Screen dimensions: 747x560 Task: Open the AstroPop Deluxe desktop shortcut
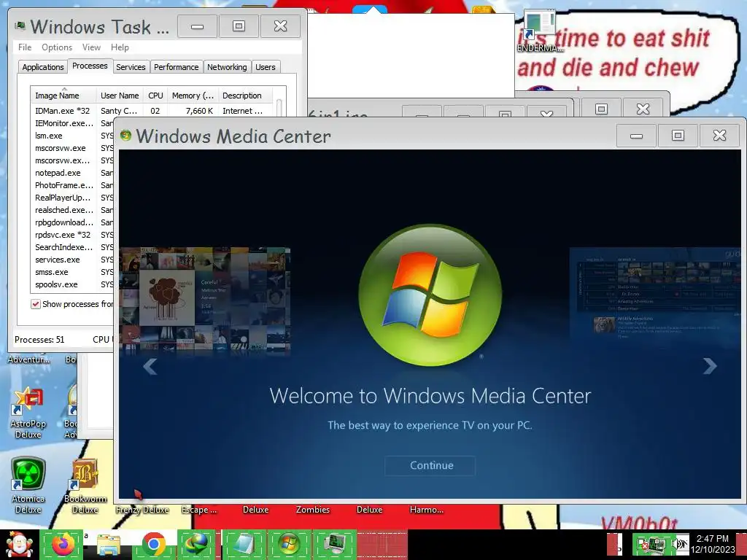pos(28,413)
